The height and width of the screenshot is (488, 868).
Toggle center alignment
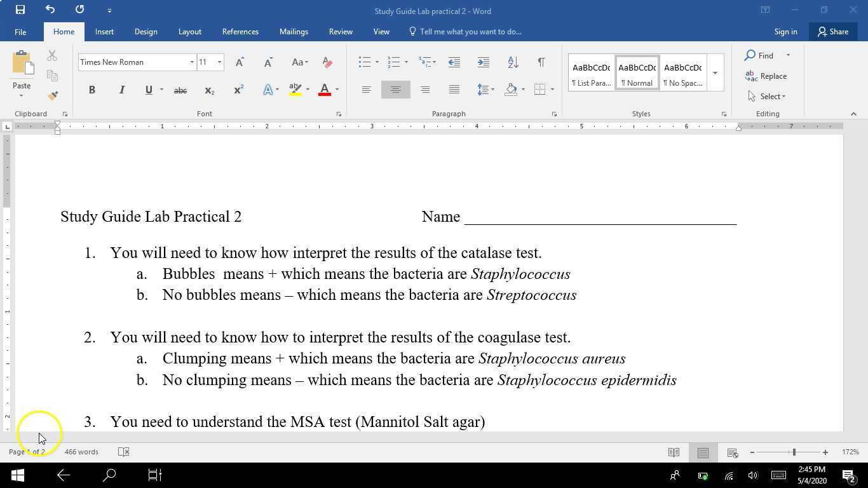[x=395, y=90]
